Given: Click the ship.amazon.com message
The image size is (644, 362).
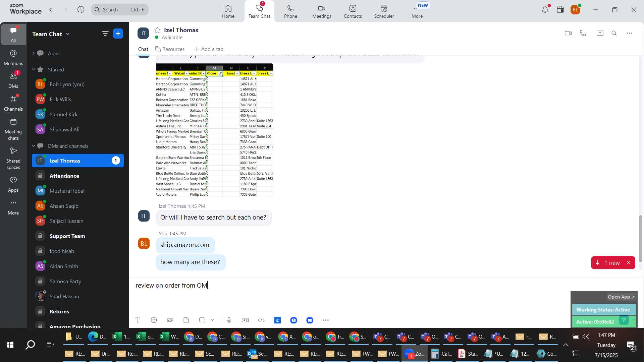Looking at the screenshot, I should [x=185, y=245].
